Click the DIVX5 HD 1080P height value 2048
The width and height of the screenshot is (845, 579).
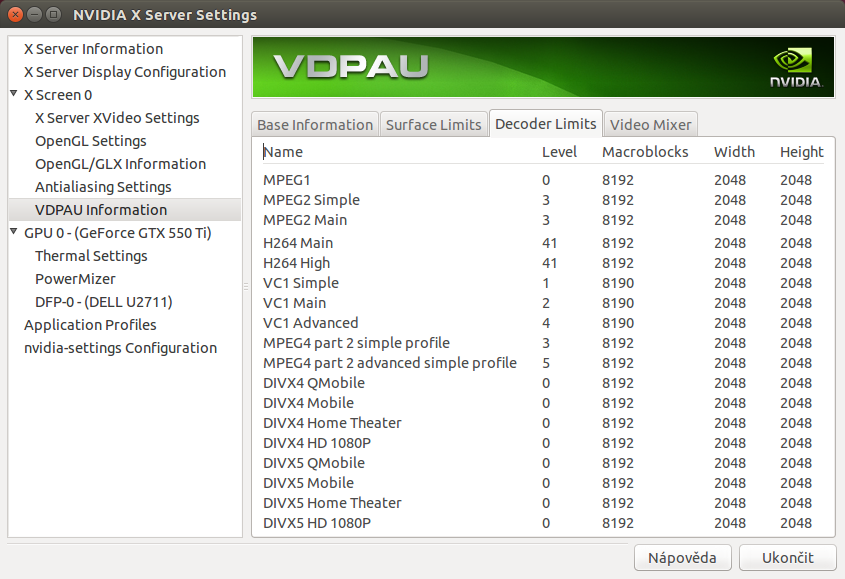tap(795, 522)
